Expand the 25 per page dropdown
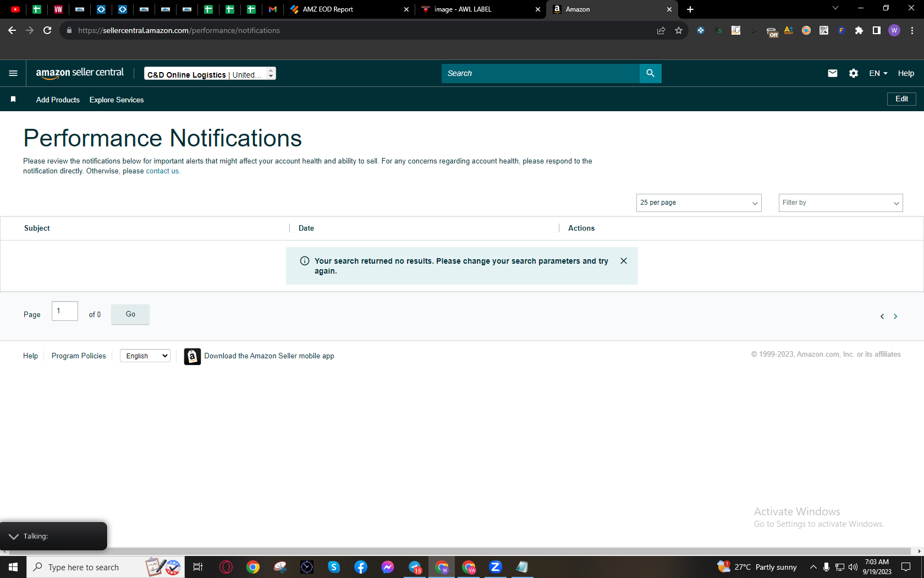 click(x=698, y=203)
